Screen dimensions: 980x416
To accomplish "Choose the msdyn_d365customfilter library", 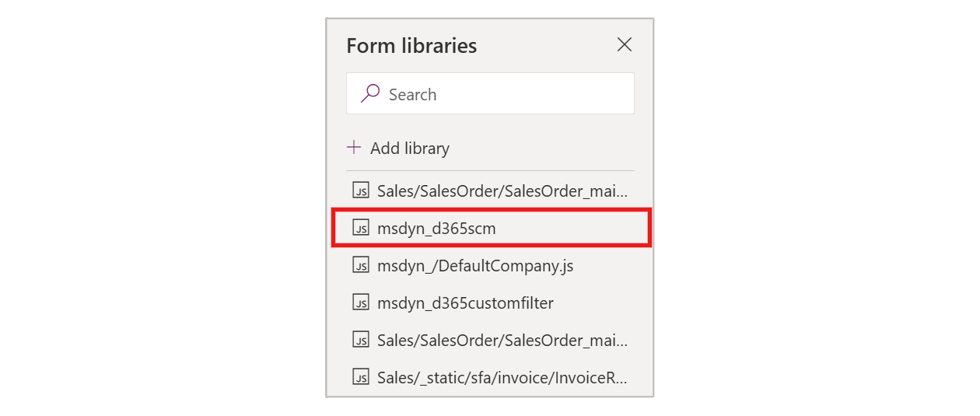I will coord(465,302).
